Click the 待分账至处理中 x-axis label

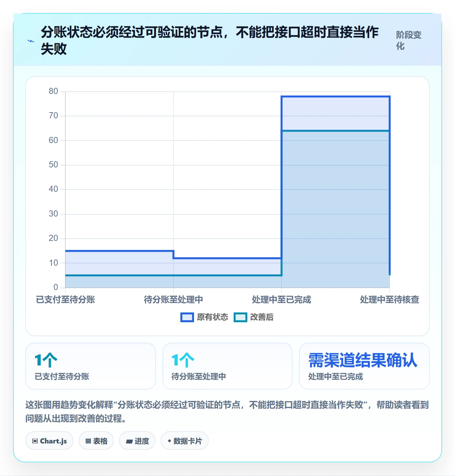pos(174,299)
